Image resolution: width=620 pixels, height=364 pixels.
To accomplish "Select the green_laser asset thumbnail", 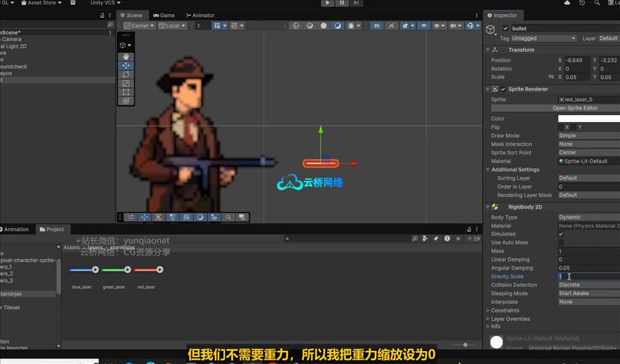I will point(114,270).
